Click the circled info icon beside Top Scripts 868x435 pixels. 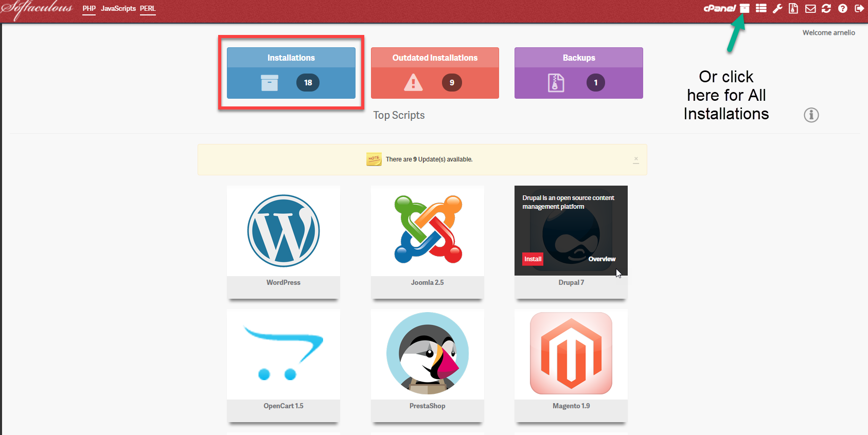[811, 115]
